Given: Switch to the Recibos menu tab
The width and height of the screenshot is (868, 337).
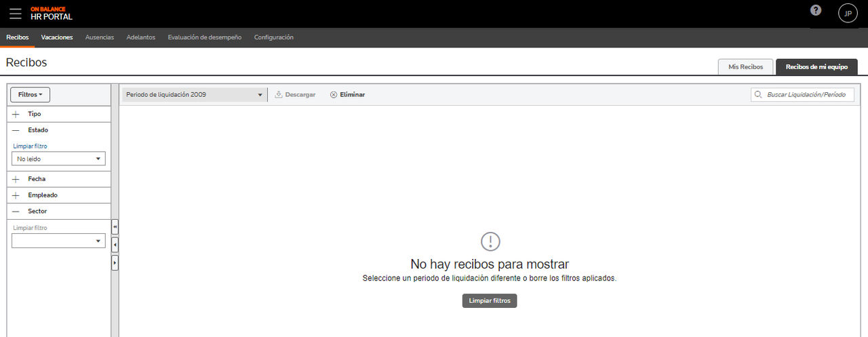Looking at the screenshot, I should pos(18,37).
